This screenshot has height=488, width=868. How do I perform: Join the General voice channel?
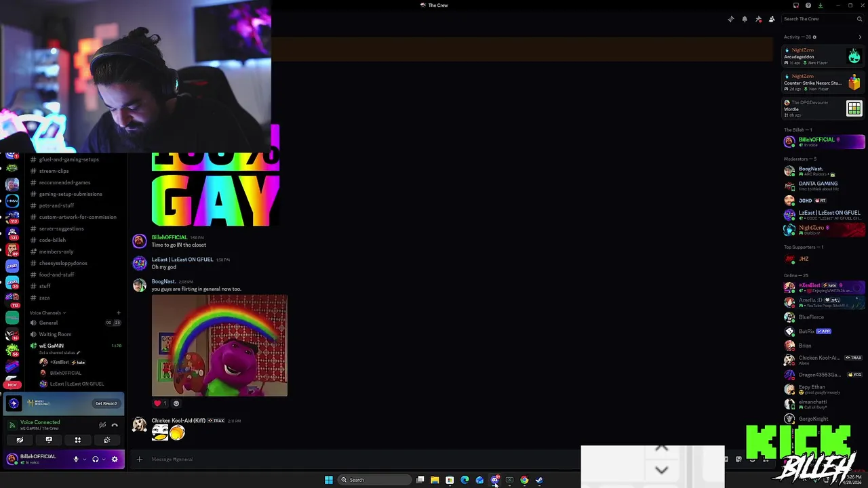[x=48, y=323]
